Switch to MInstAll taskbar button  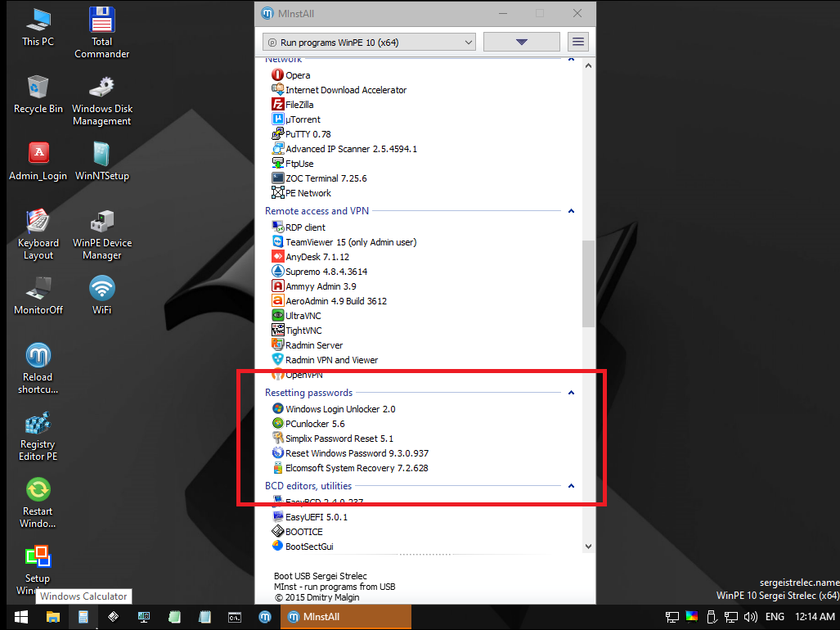click(345, 617)
